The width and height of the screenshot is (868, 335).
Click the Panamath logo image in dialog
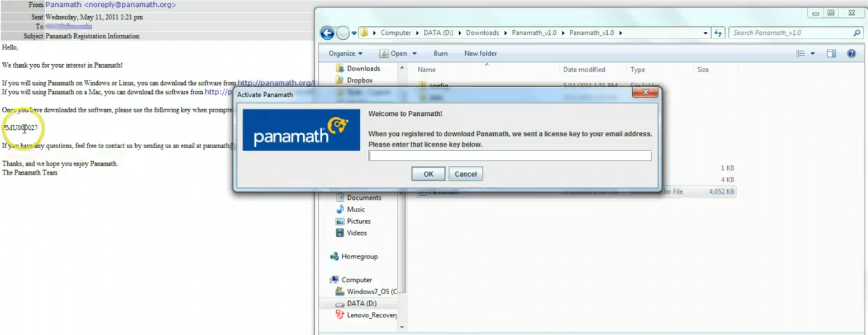[x=301, y=130]
